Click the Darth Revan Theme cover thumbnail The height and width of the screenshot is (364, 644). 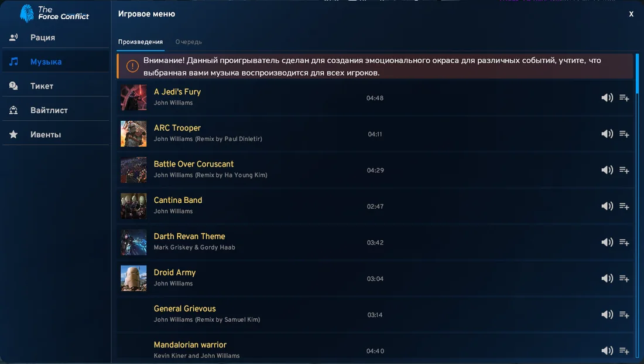[133, 242]
